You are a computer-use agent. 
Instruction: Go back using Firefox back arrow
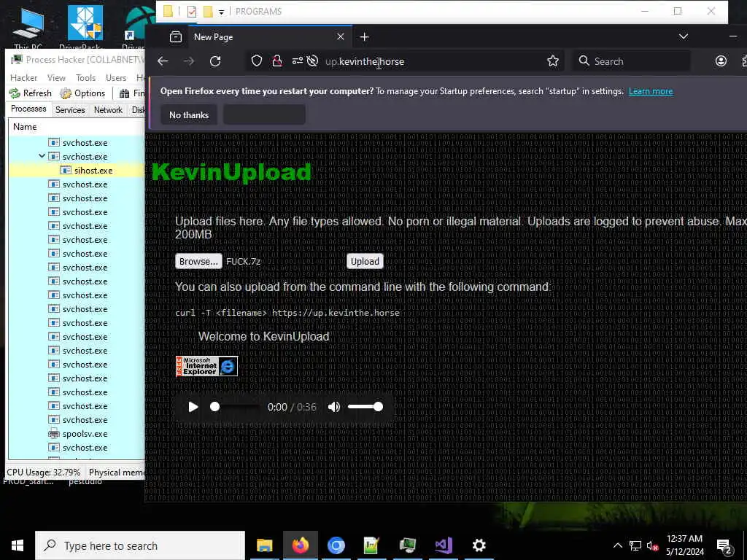point(163,61)
